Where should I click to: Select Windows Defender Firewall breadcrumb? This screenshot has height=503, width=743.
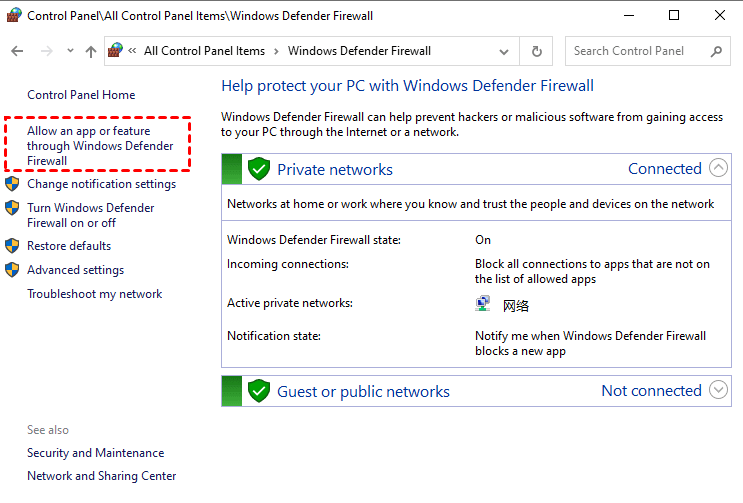coord(359,51)
